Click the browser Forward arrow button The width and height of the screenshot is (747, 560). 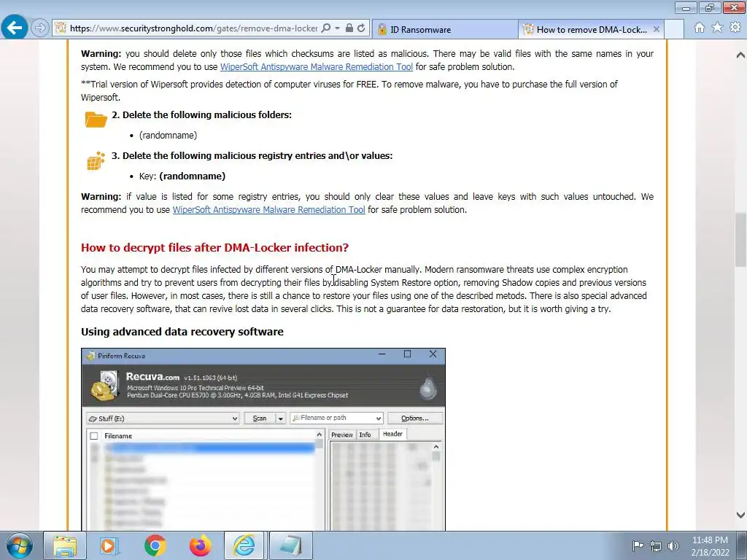40,28
